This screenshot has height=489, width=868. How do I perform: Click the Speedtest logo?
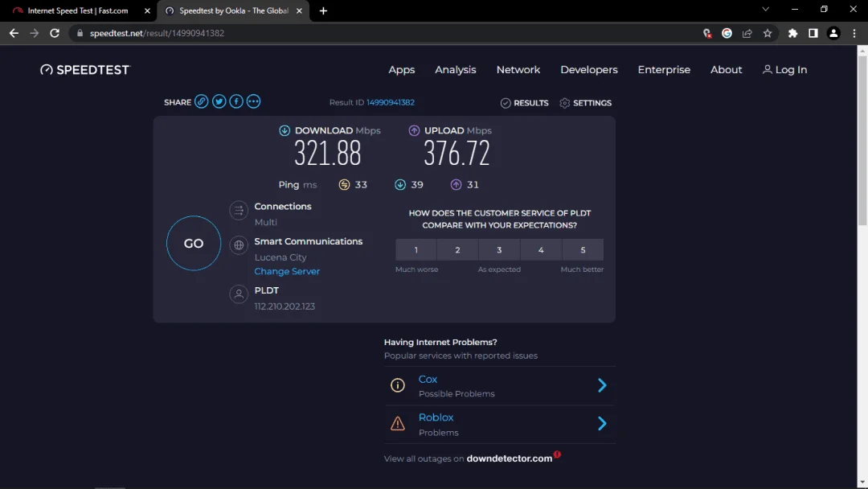84,70
